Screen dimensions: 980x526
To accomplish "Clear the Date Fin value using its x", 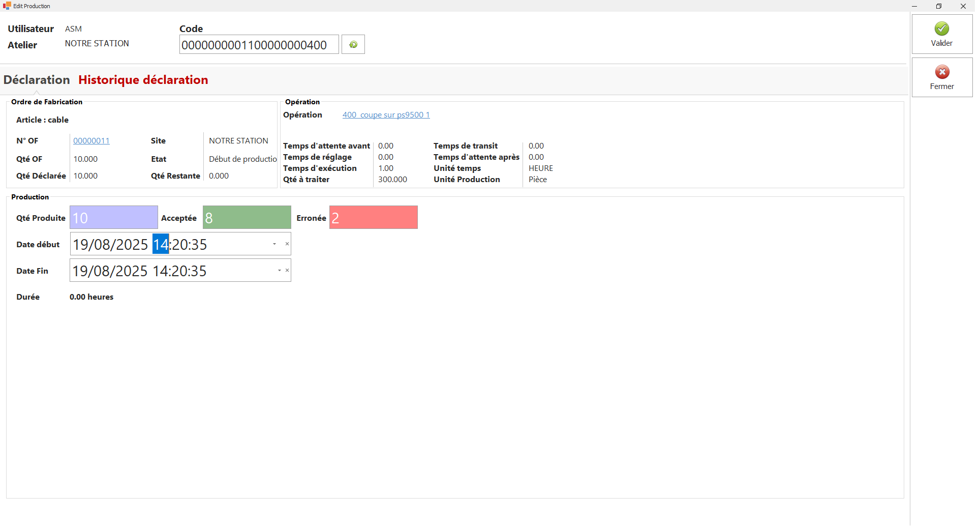I will pyautogui.click(x=287, y=271).
